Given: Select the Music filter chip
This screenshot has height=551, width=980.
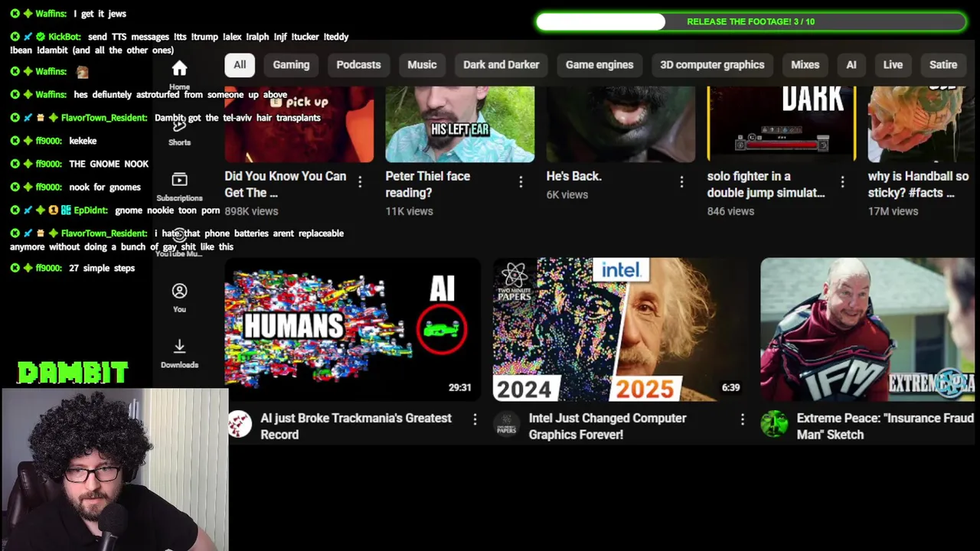Looking at the screenshot, I should [x=422, y=65].
